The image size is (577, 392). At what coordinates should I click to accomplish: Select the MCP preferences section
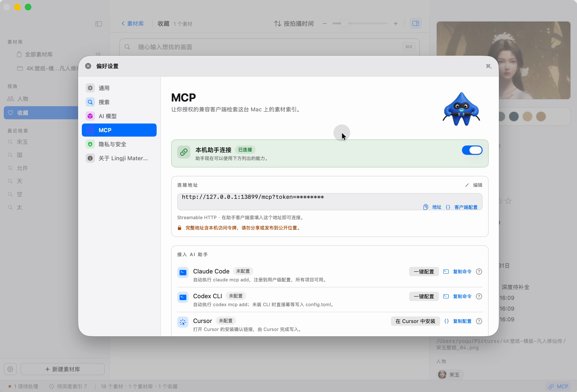pyautogui.click(x=119, y=130)
